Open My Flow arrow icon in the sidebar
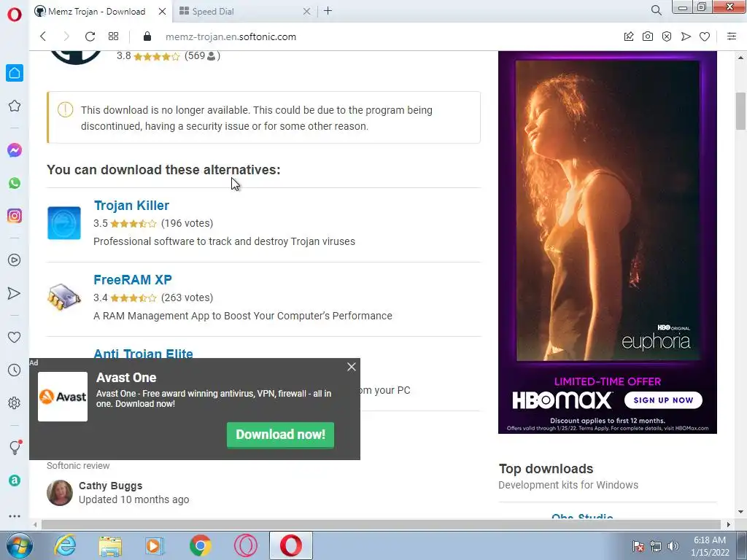 coord(15,293)
